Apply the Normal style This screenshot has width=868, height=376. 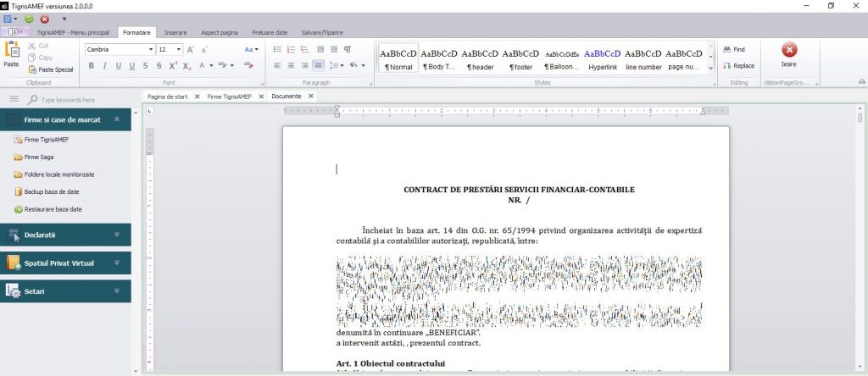(398, 58)
